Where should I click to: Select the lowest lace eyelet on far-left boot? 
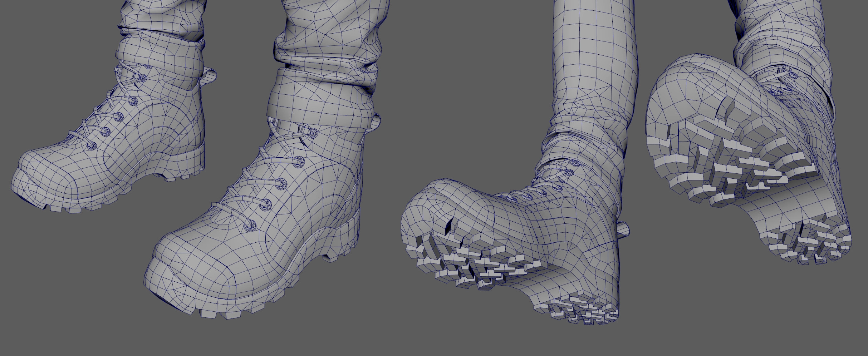[92, 145]
